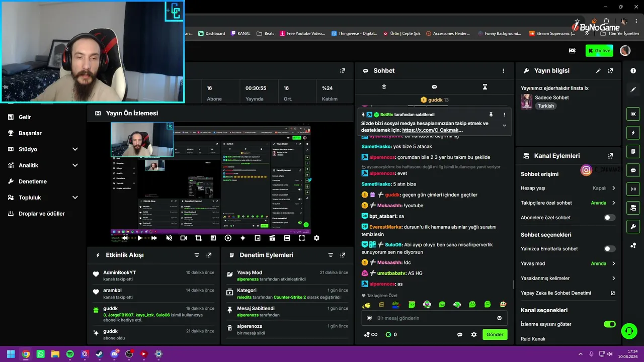Image resolution: width=644 pixels, height=362 pixels.
Task: Open Takipçilere özel sohbet setting chevron
Action: [613, 203]
